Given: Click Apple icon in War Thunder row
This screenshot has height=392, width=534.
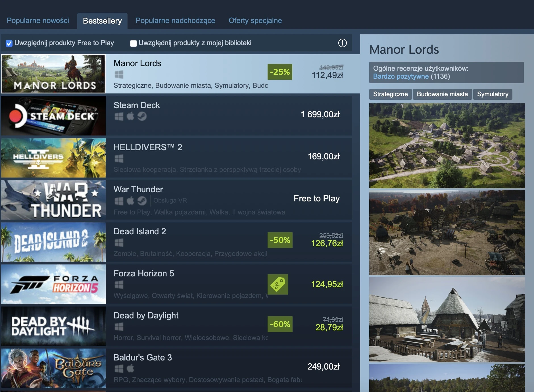Looking at the screenshot, I should [x=130, y=201].
